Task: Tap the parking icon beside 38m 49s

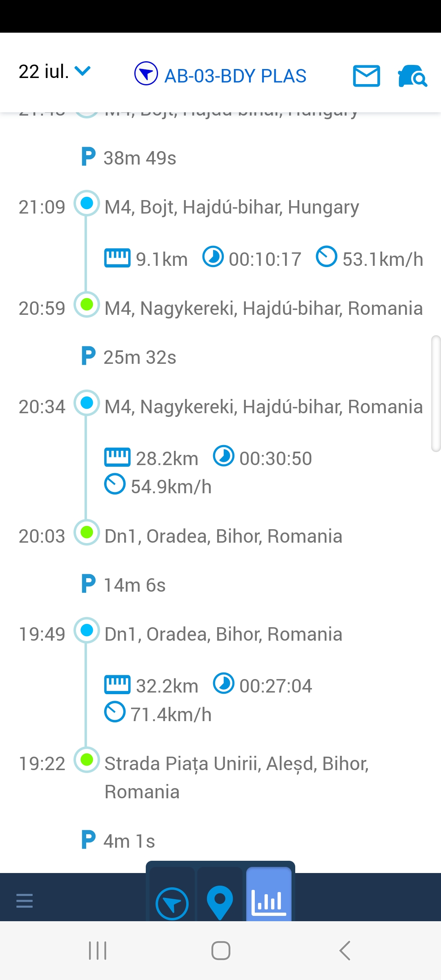Action: click(x=88, y=157)
